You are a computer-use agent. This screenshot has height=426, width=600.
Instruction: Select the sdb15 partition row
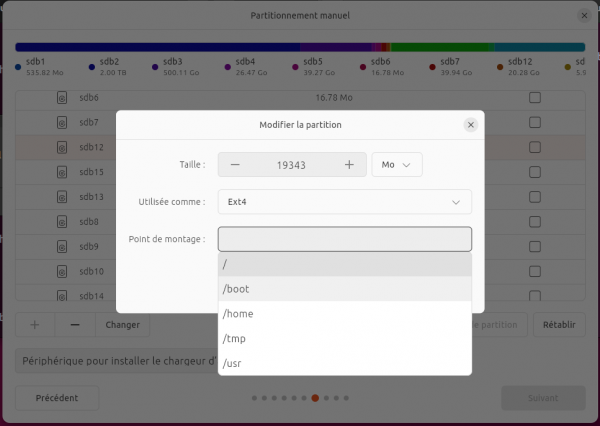point(300,172)
